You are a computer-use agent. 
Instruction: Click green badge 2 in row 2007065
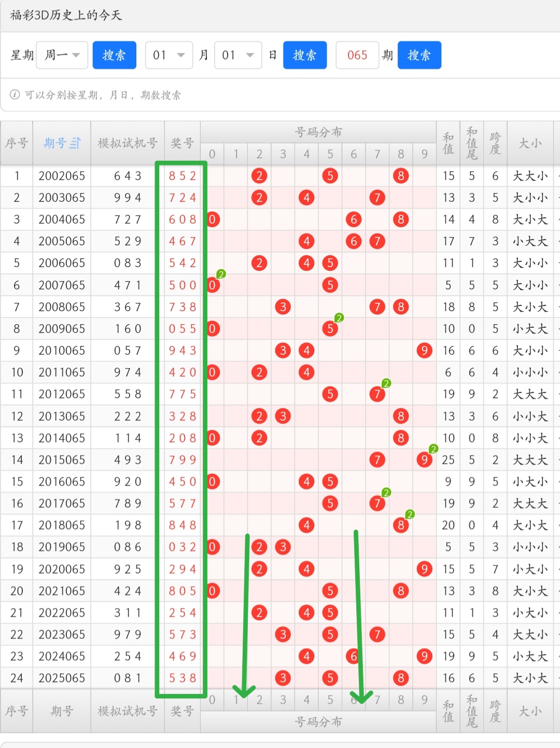[221, 274]
